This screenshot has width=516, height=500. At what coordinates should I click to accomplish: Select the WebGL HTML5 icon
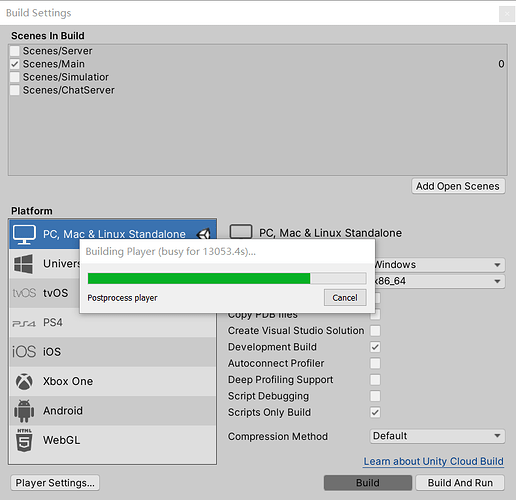24,440
